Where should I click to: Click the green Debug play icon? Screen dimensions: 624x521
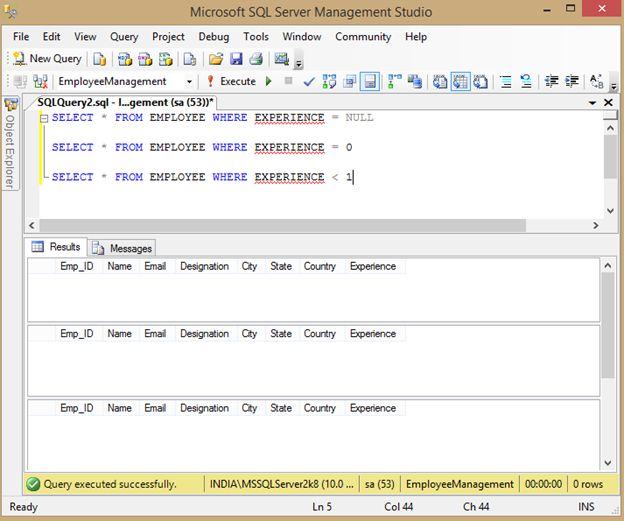[267, 81]
